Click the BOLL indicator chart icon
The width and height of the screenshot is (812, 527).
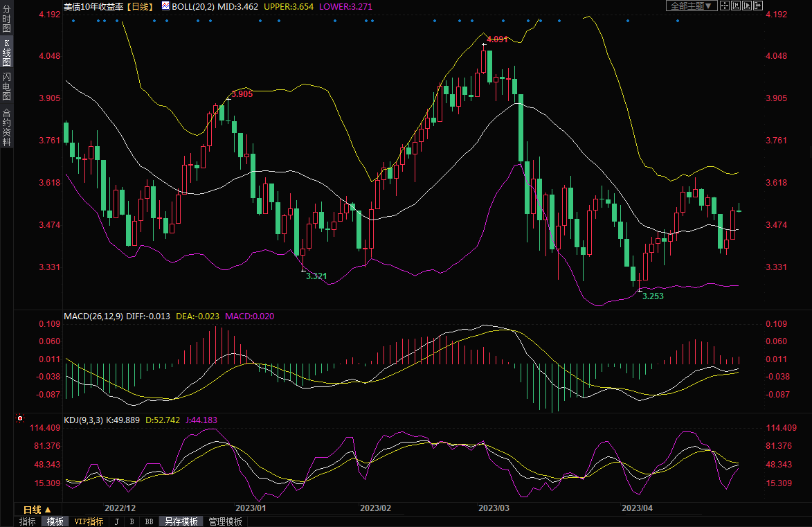point(165,6)
